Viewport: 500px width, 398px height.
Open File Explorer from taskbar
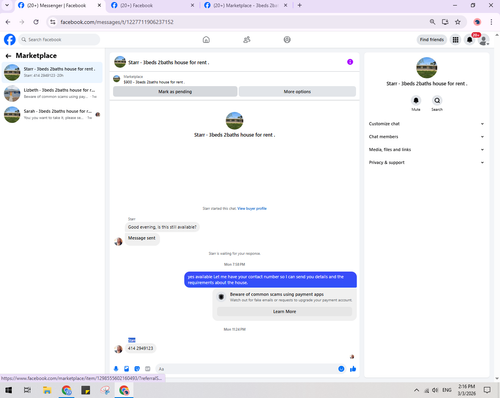coord(47,390)
